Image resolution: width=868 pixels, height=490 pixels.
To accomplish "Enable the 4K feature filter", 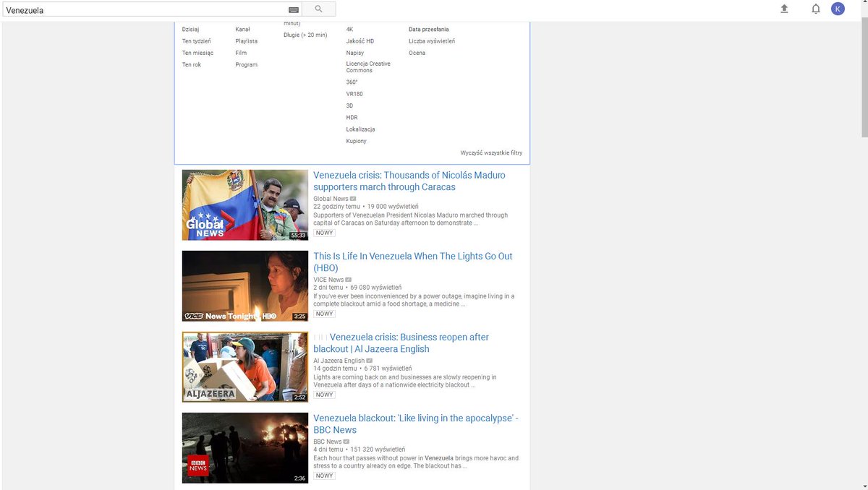I will coord(350,30).
